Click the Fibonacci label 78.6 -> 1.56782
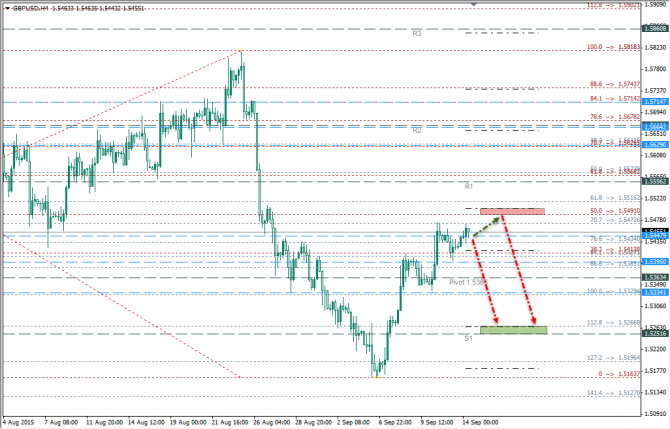 tap(615, 117)
